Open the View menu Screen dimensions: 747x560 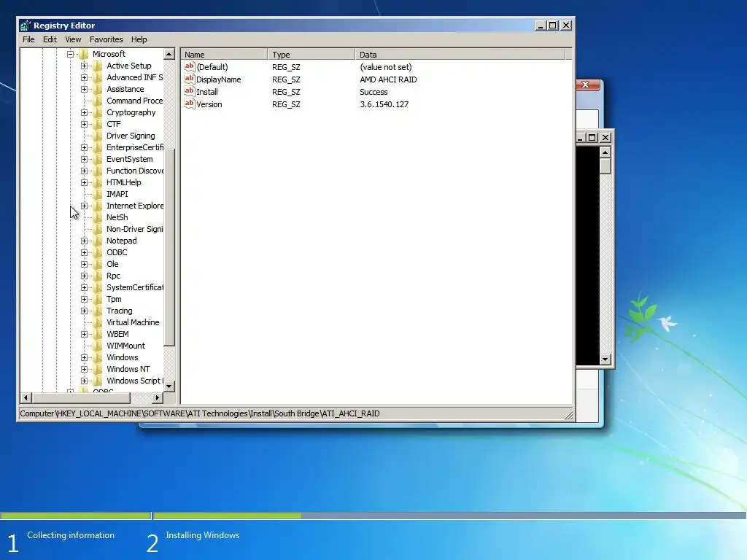73,39
